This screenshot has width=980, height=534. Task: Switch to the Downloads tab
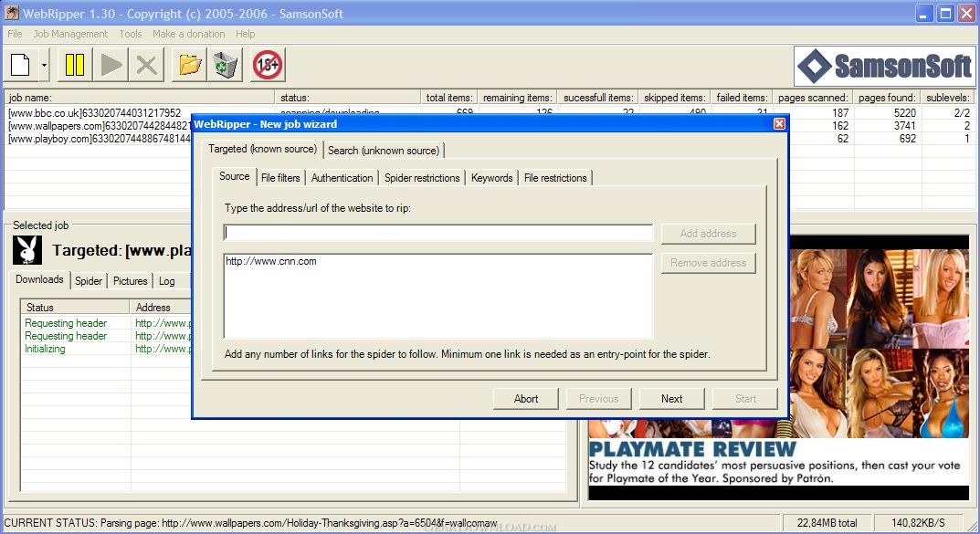pos(39,279)
